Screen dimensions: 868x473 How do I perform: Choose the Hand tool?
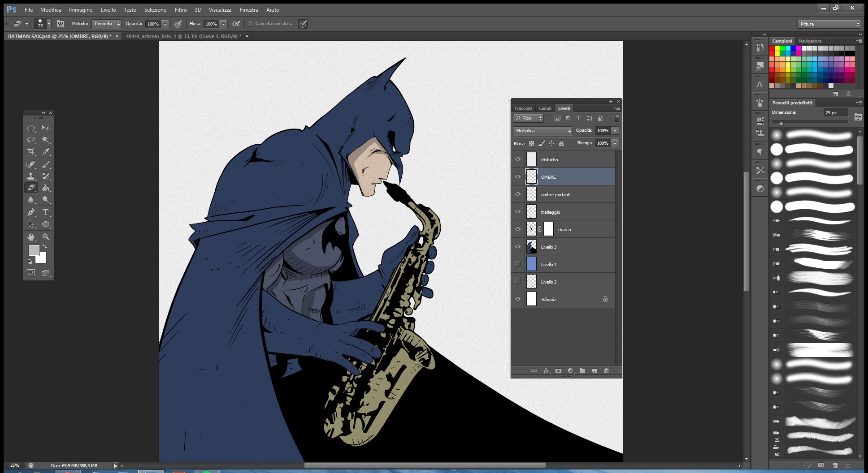tap(31, 236)
